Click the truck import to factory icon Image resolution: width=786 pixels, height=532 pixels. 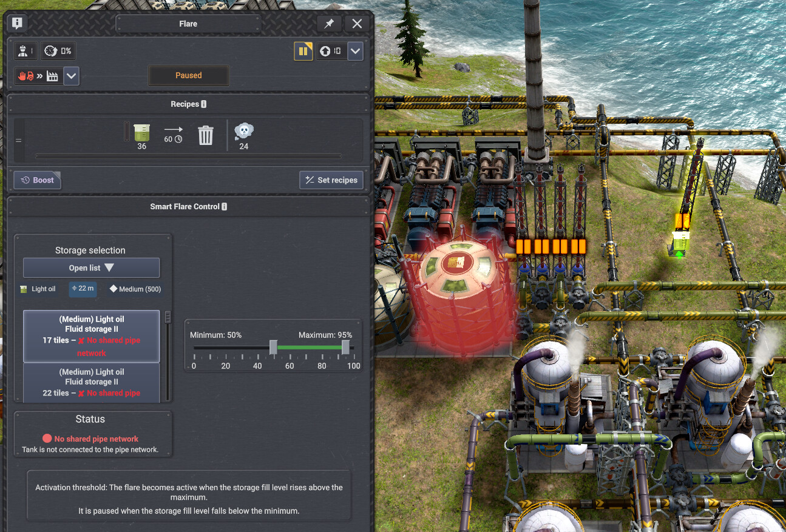tap(39, 76)
